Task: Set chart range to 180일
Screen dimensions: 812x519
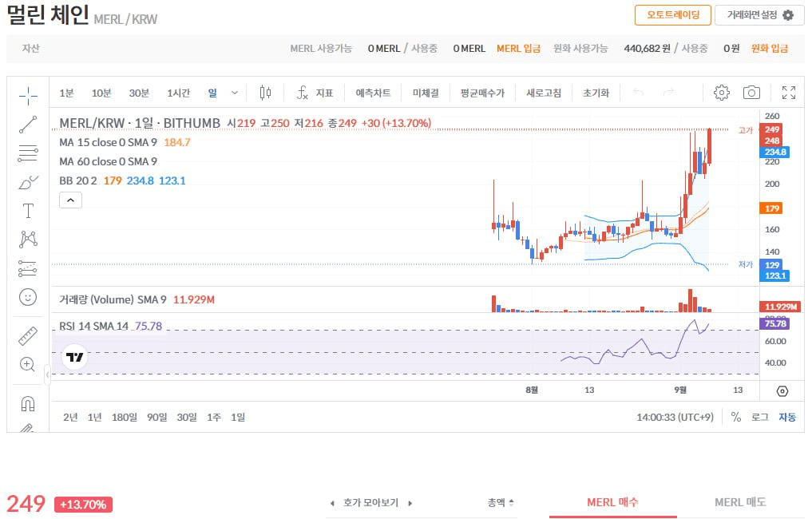Action: pyautogui.click(x=125, y=417)
